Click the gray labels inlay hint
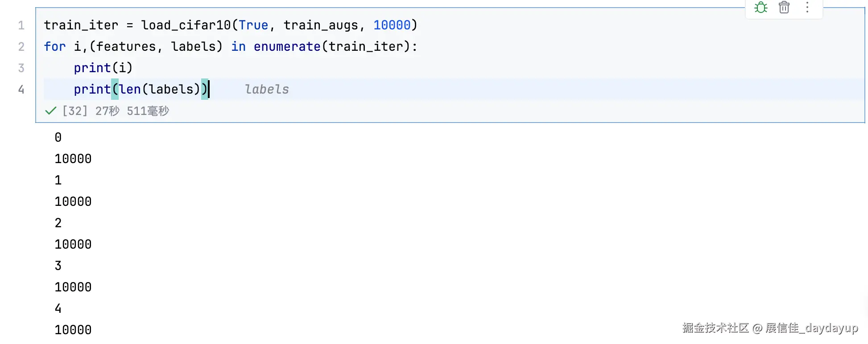Image resolution: width=868 pixels, height=344 pixels. [x=267, y=90]
